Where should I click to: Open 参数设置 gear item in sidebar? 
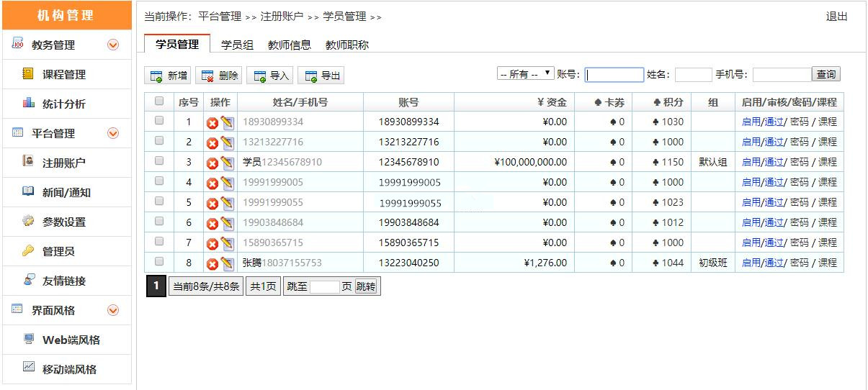(x=67, y=222)
